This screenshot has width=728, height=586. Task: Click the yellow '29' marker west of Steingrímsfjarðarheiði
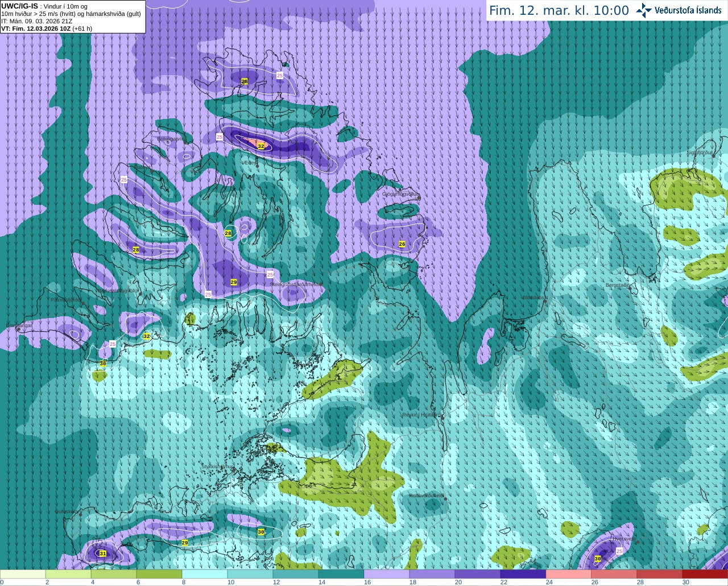[x=234, y=282]
